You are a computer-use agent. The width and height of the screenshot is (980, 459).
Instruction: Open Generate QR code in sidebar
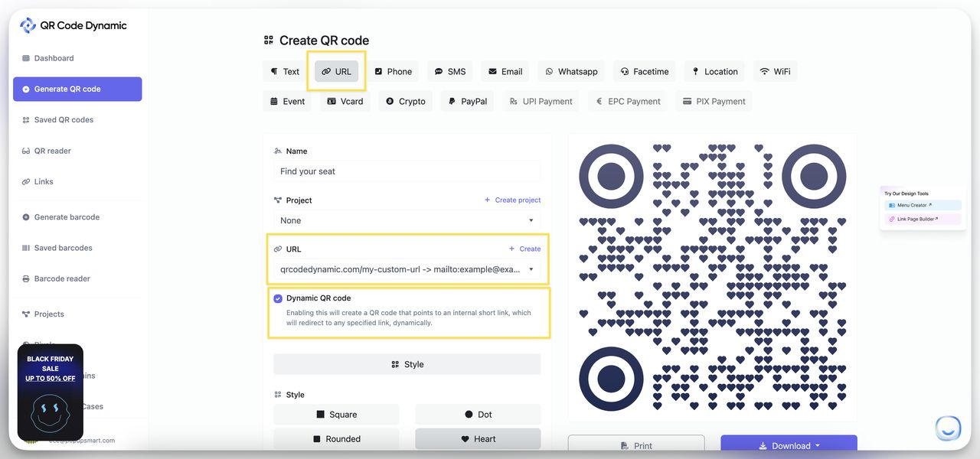77,89
